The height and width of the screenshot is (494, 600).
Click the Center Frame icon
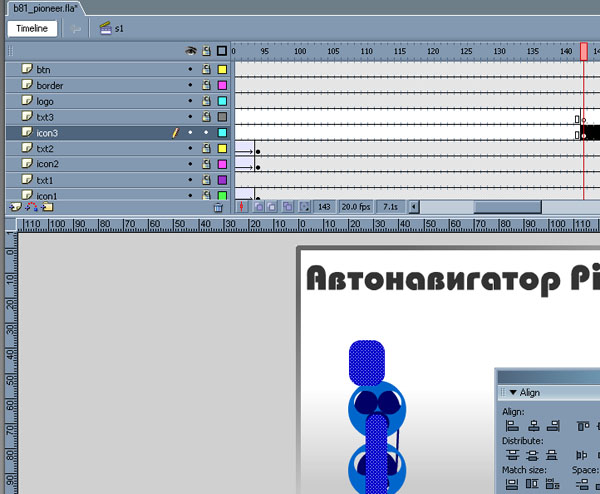pyautogui.click(x=241, y=207)
